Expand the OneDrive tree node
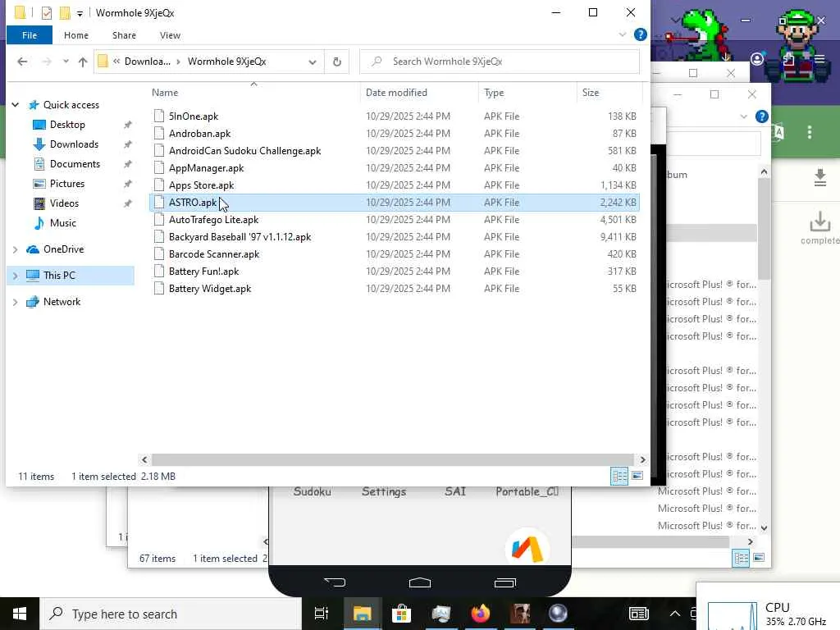The width and height of the screenshot is (840, 630). click(x=16, y=249)
